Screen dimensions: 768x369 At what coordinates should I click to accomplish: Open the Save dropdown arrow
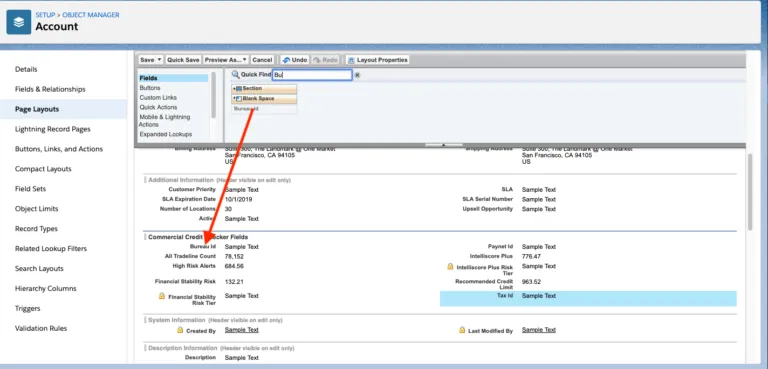point(159,60)
